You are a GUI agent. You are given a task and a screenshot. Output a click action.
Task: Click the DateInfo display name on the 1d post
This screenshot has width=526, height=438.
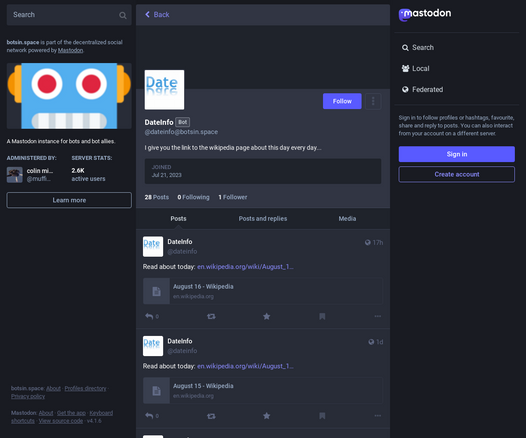pos(180,341)
